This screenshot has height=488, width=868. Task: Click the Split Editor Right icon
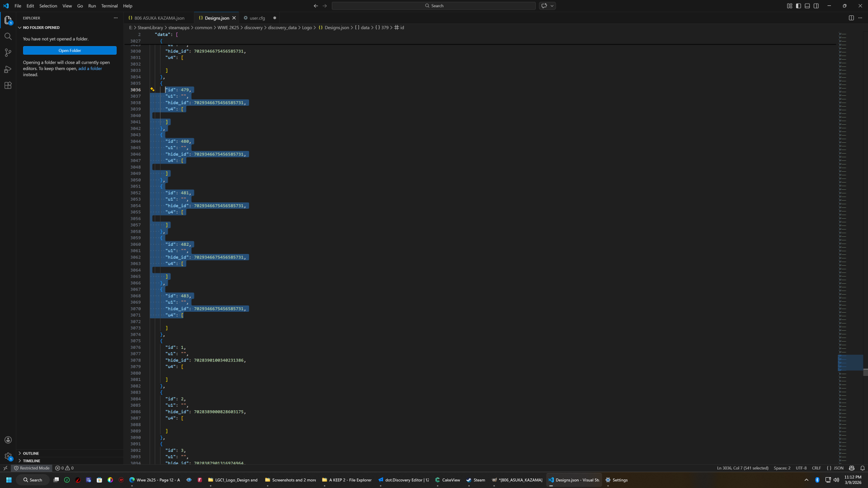(x=851, y=18)
